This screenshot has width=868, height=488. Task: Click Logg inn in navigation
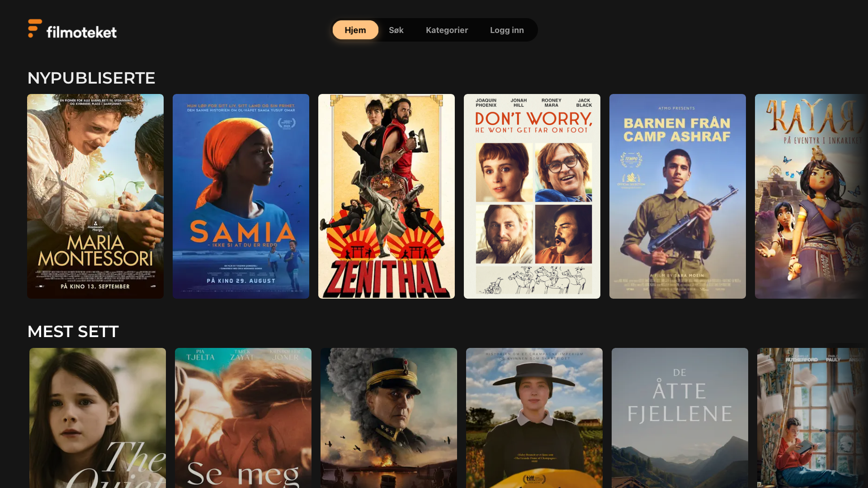tap(507, 30)
